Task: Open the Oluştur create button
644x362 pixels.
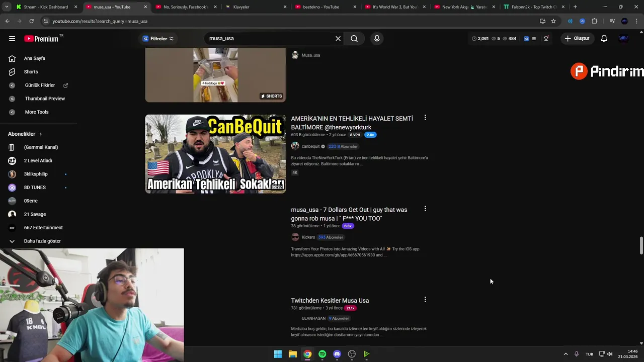Action: click(x=577, y=38)
